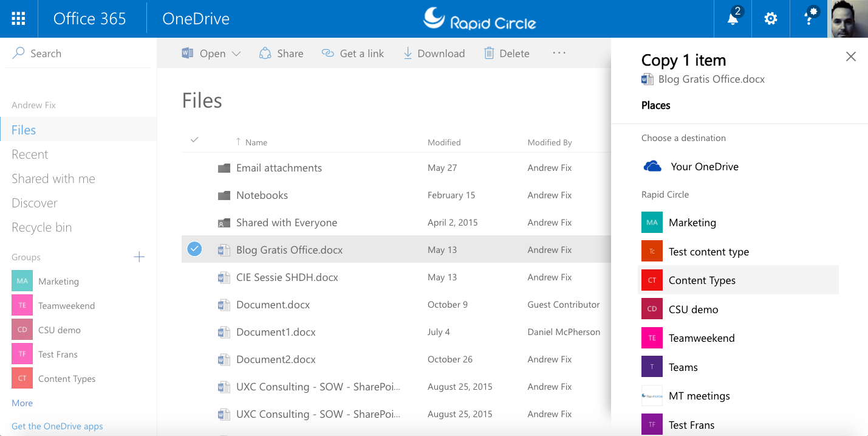Screen dimensions: 868x436
Task: Download the selected file
Action: pyautogui.click(x=434, y=53)
